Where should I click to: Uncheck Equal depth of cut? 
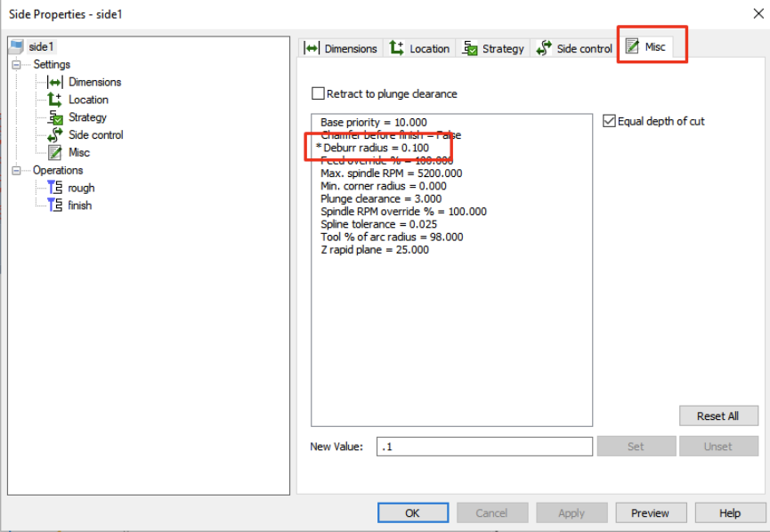(609, 120)
